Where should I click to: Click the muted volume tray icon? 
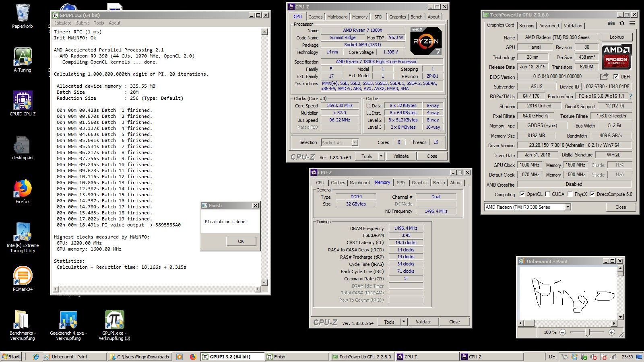click(593, 357)
